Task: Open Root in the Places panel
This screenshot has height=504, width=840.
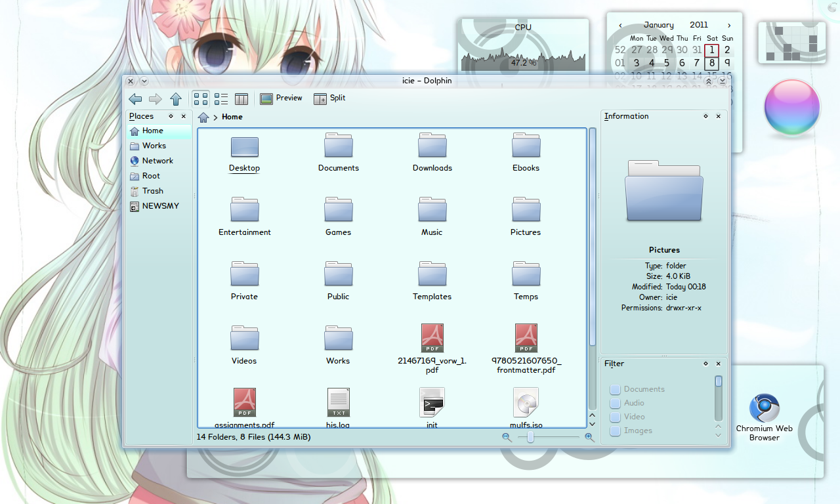Action: (x=159, y=176)
